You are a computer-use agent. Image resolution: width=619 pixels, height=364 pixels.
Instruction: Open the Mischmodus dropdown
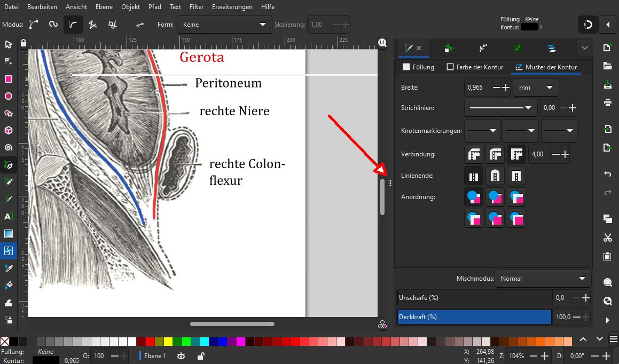[543, 279]
